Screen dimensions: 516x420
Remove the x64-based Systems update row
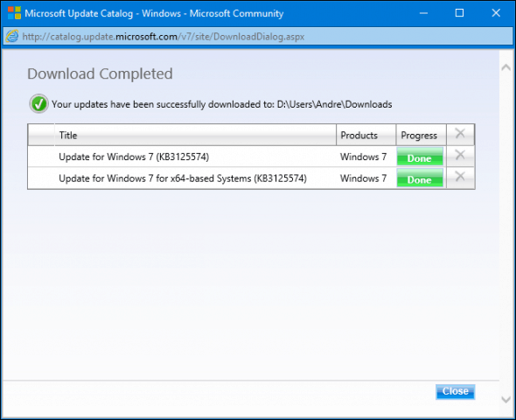(x=460, y=177)
